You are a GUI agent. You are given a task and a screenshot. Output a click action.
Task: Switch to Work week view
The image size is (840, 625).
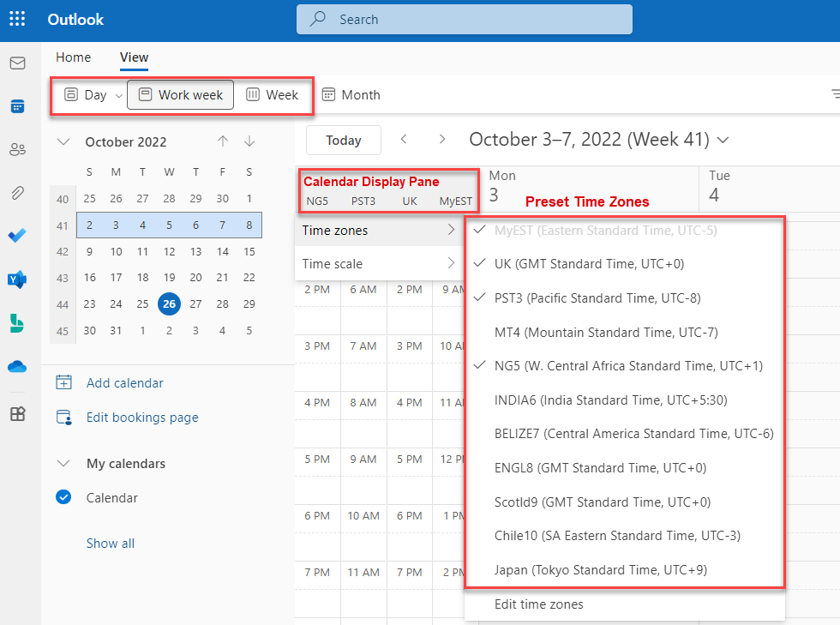[181, 95]
